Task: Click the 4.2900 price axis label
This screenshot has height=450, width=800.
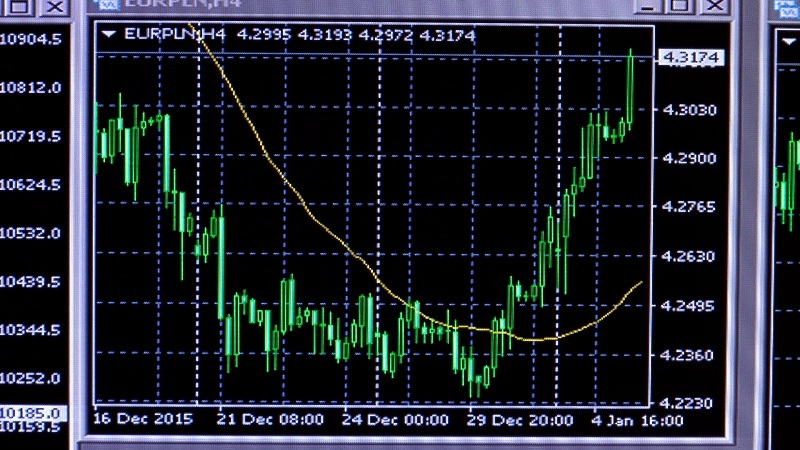Action: point(690,158)
